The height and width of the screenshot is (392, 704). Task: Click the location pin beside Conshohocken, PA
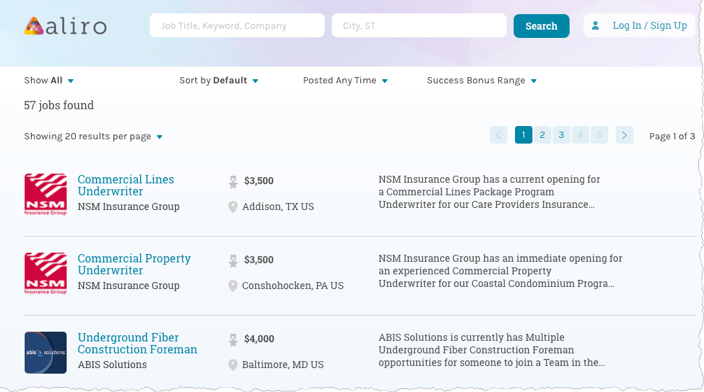click(233, 286)
